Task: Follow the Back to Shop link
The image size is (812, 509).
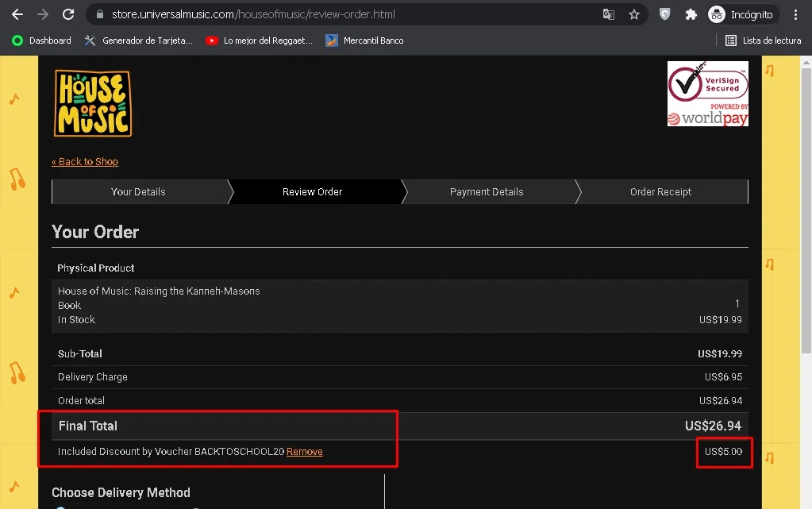Action: [85, 162]
